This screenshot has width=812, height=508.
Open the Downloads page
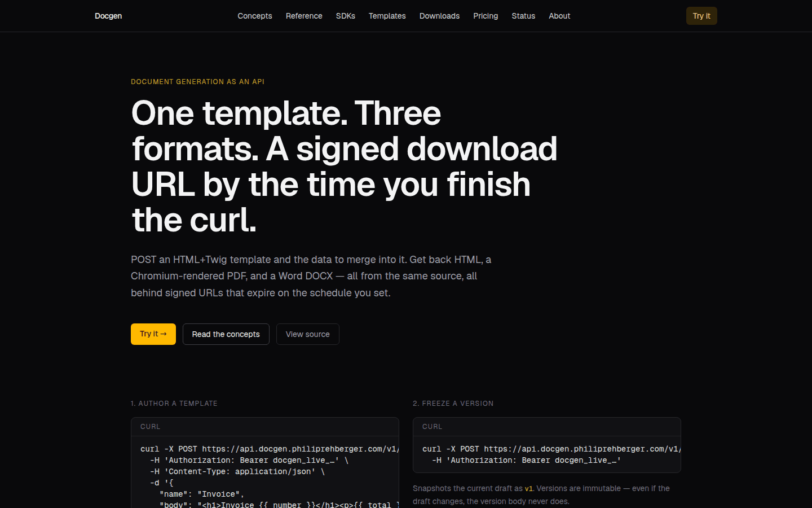[x=439, y=16]
